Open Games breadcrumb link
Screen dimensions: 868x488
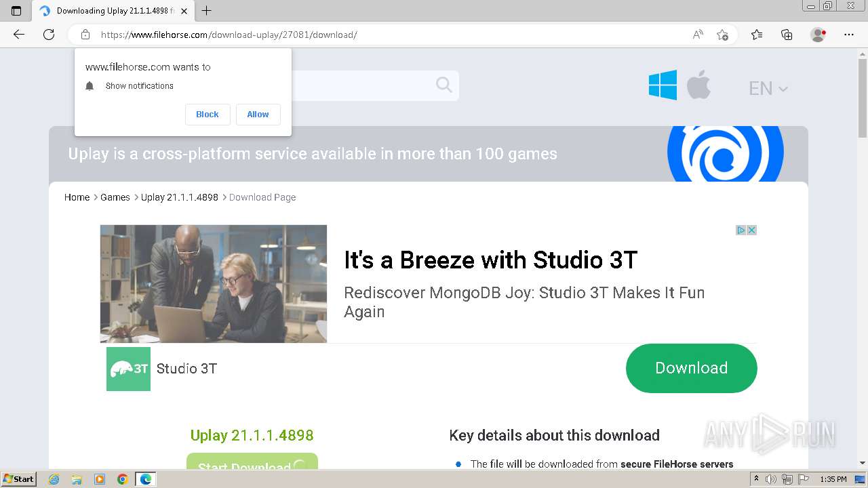pyautogui.click(x=115, y=197)
